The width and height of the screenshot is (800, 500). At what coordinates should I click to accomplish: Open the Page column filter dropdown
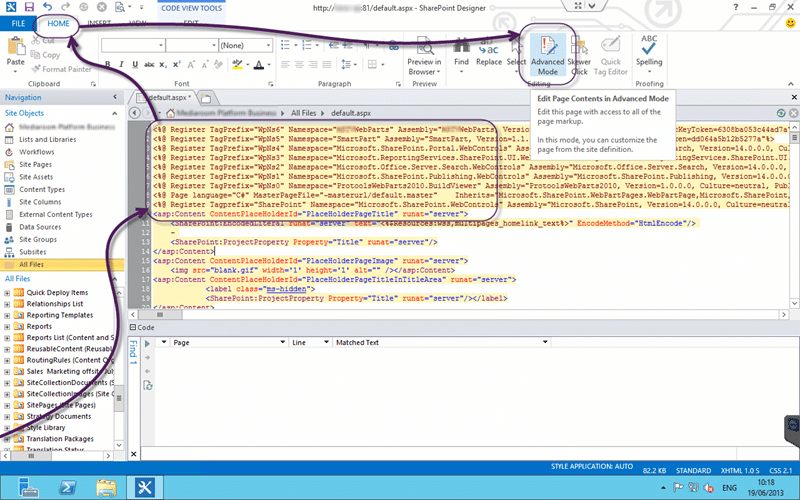click(x=282, y=342)
